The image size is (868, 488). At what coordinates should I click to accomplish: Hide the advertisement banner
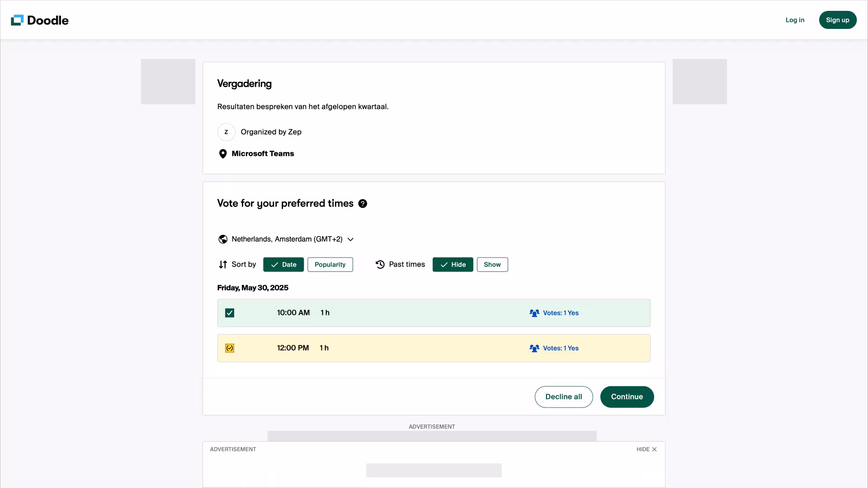click(x=646, y=449)
